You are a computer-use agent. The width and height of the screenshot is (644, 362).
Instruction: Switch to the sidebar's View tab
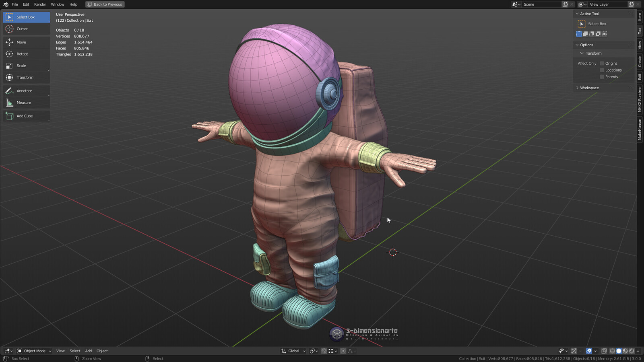640,45
